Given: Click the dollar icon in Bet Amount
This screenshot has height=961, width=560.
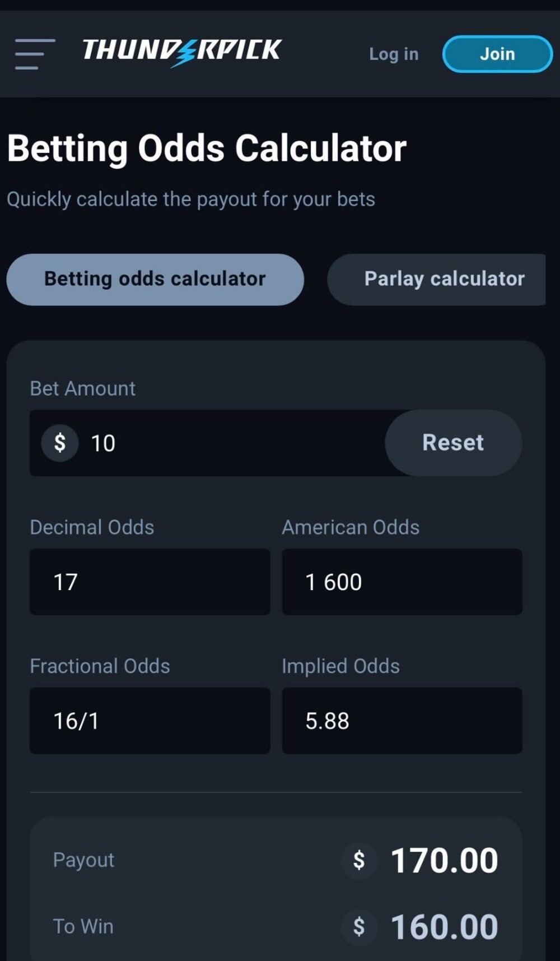Looking at the screenshot, I should [59, 443].
